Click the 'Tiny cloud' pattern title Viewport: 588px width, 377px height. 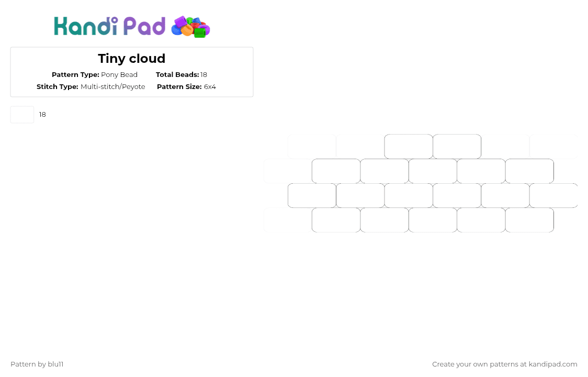132,59
